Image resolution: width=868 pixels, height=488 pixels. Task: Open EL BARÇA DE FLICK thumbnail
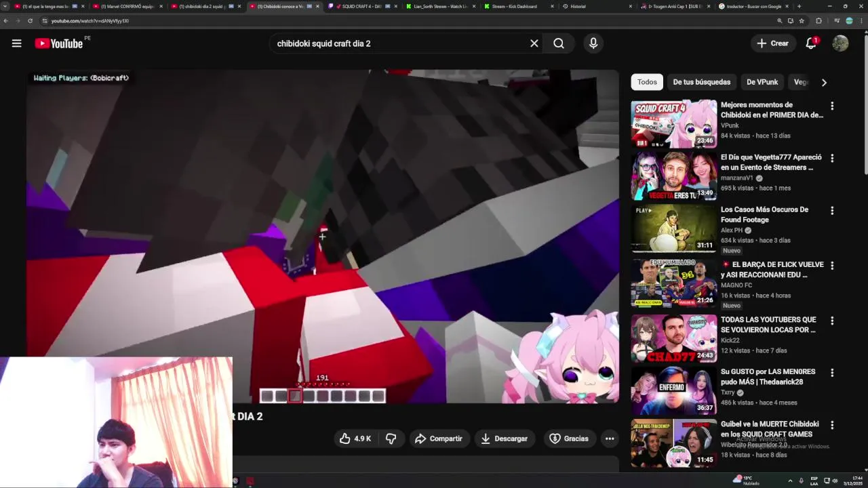tap(673, 283)
